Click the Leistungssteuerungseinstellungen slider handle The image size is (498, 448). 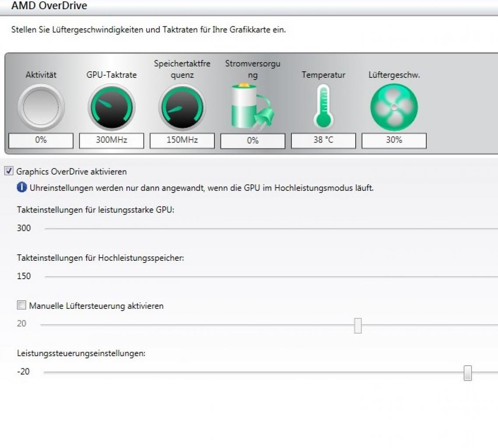tap(467, 373)
